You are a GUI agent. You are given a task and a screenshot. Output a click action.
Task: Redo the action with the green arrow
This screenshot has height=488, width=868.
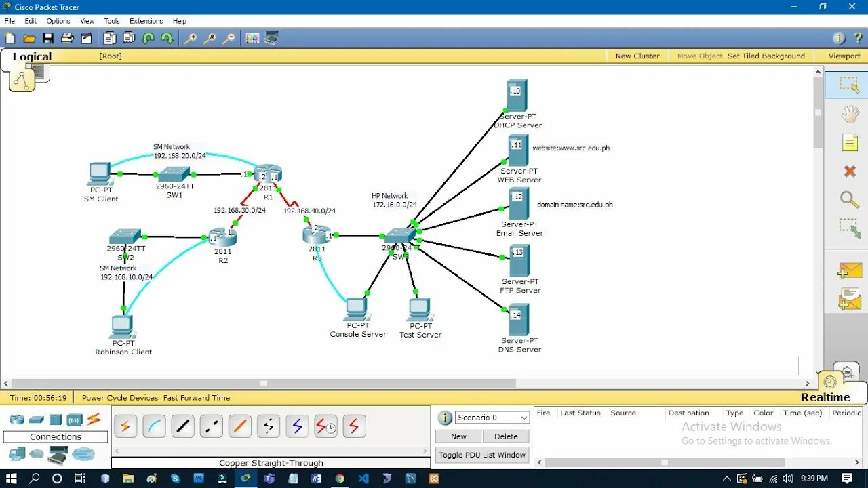(167, 39)
